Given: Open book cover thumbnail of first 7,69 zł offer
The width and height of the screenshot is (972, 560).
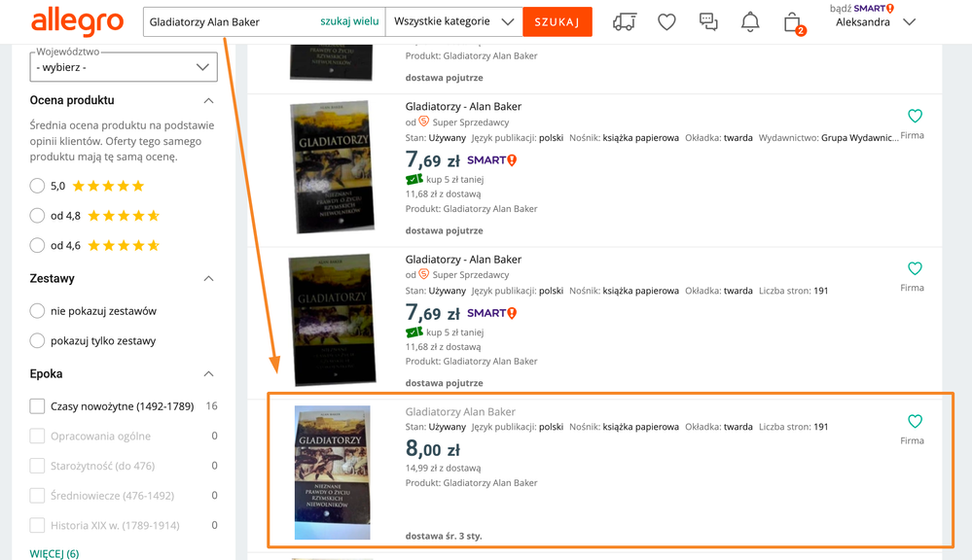Looking at the screenshot, I should 332,167.
